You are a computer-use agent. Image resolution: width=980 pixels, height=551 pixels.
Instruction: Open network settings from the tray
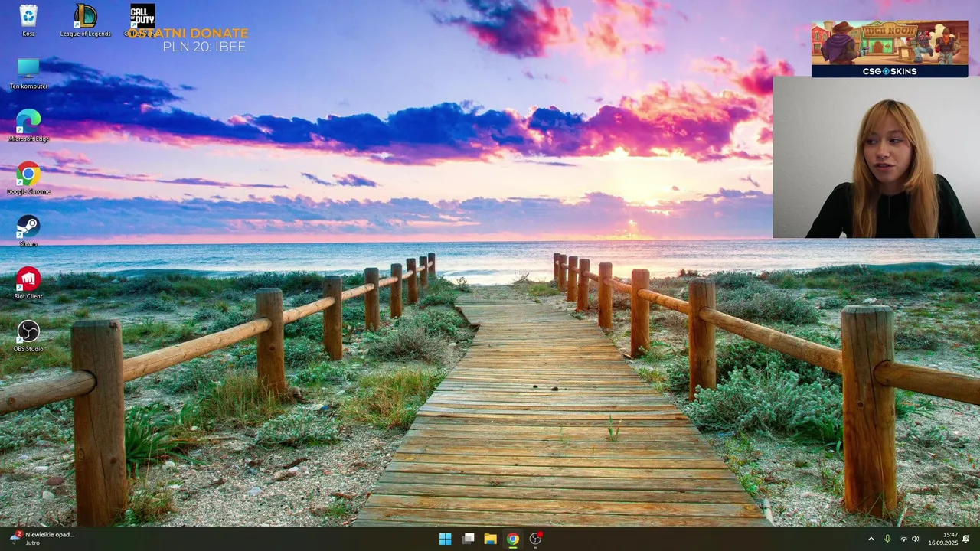point(903,539)
